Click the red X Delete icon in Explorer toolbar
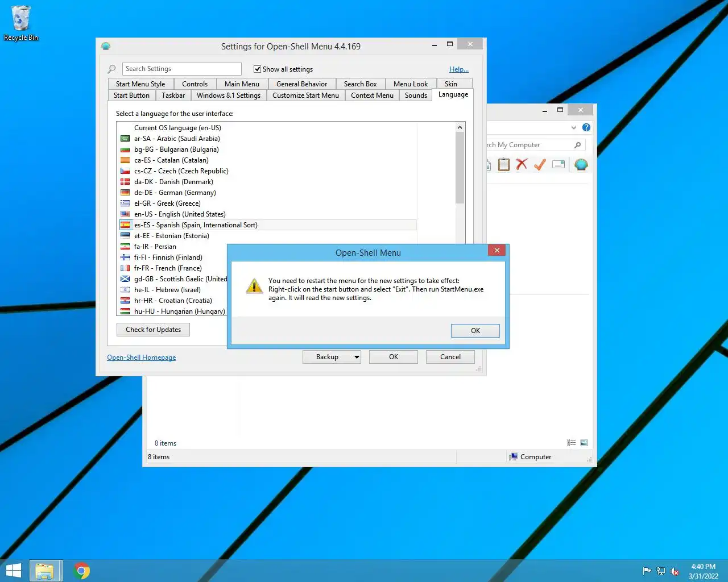728x582 pixels. 522,165
